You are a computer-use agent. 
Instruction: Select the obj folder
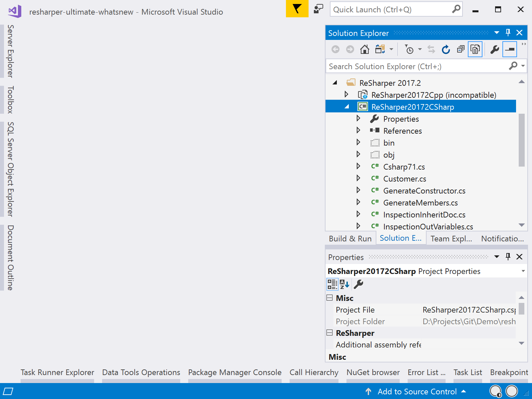(389, 155)
